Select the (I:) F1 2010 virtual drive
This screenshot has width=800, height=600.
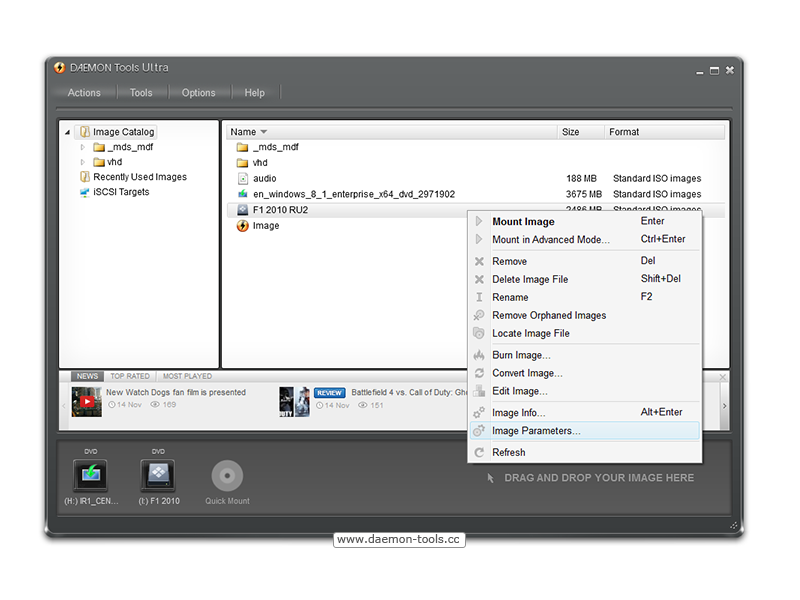pyautogui.click(x=158, y=476)
